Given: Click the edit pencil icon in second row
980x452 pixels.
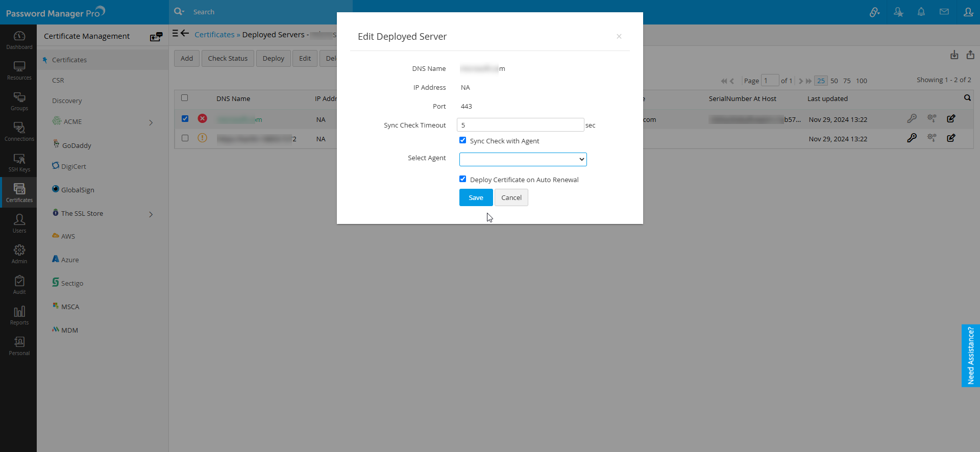Looking at the screenshot, I should pos(951,138).
